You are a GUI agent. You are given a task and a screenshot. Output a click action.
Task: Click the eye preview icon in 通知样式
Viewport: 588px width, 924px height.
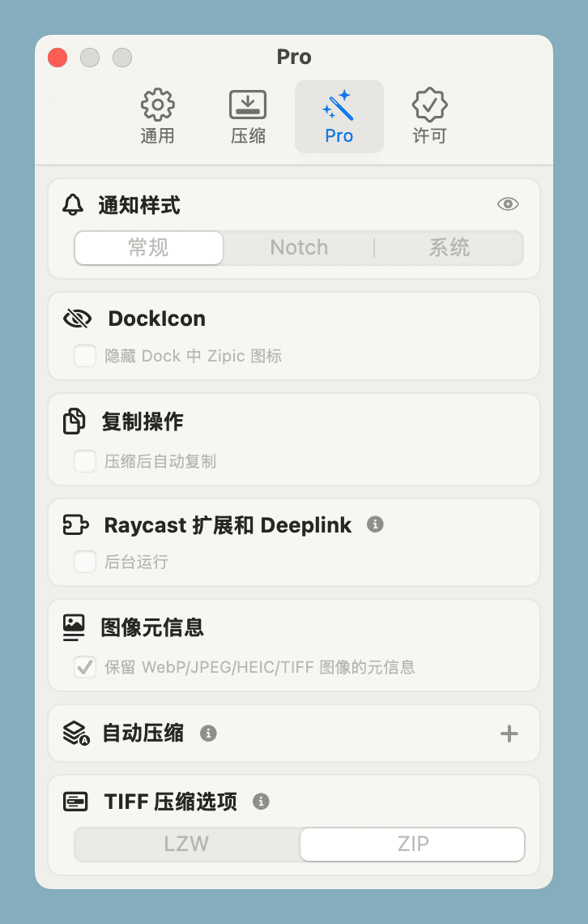click(x=508, y=204)
